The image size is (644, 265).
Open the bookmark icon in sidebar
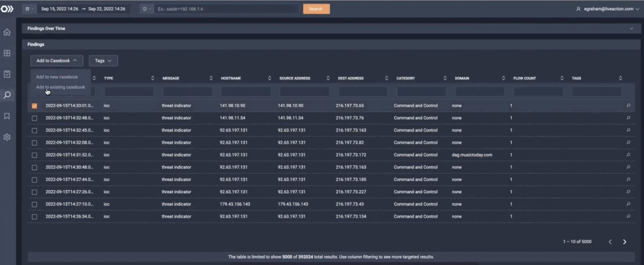click(7, 116)
